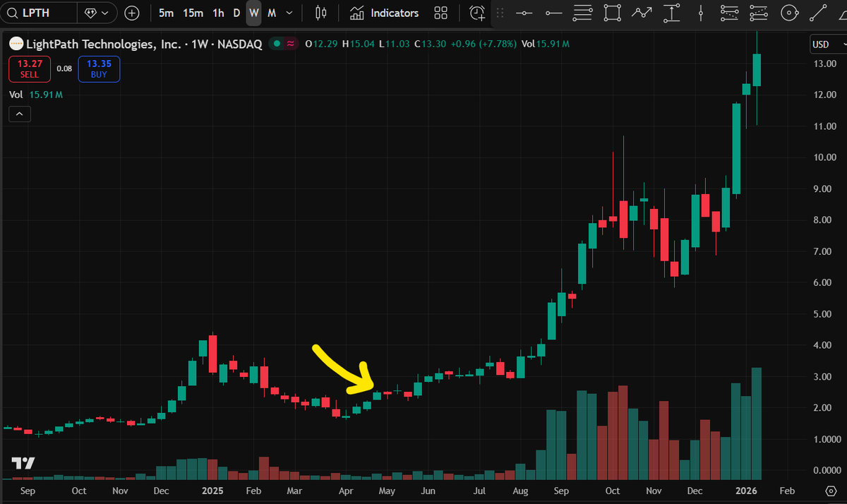Viewport: 847px width, 504px height.
Task: Click the TradingView logo
Action: pyautogui.click(x=23, y=463)
